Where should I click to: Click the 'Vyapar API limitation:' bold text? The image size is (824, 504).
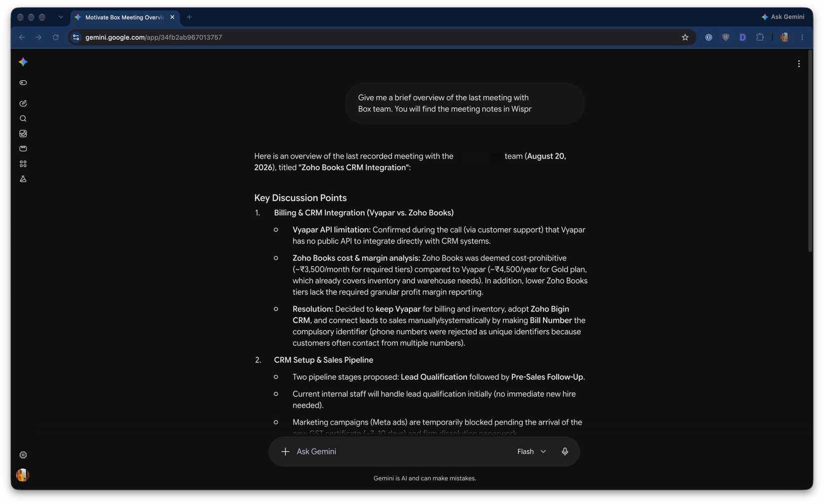332,230
